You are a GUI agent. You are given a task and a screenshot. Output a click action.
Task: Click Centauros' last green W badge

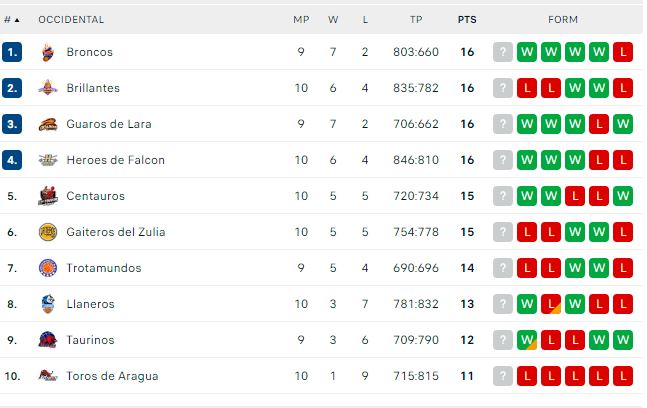pyautogui.click(x=623, y=196)
